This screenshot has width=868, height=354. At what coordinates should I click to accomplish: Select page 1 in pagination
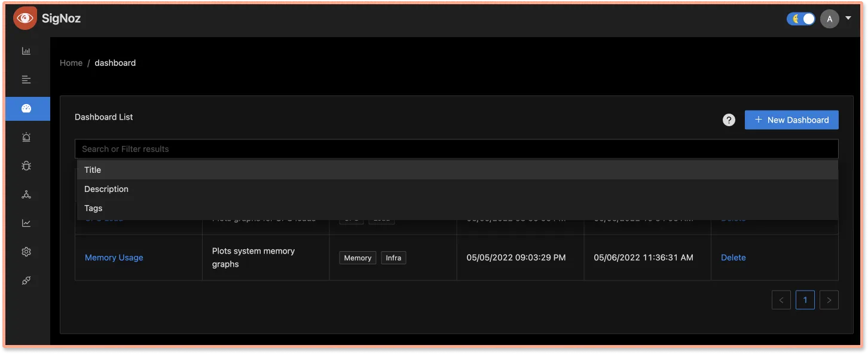click(x=805, y=300)
